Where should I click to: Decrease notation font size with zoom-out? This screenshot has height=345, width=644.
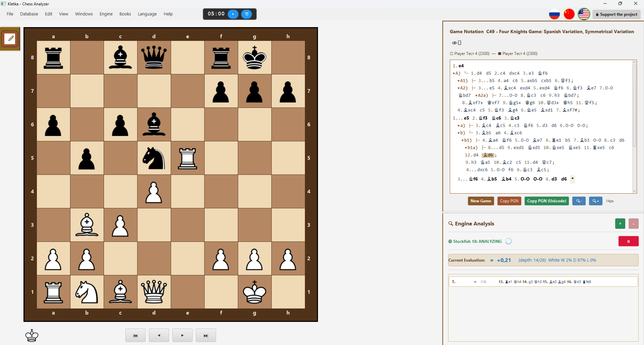point(579,201)
